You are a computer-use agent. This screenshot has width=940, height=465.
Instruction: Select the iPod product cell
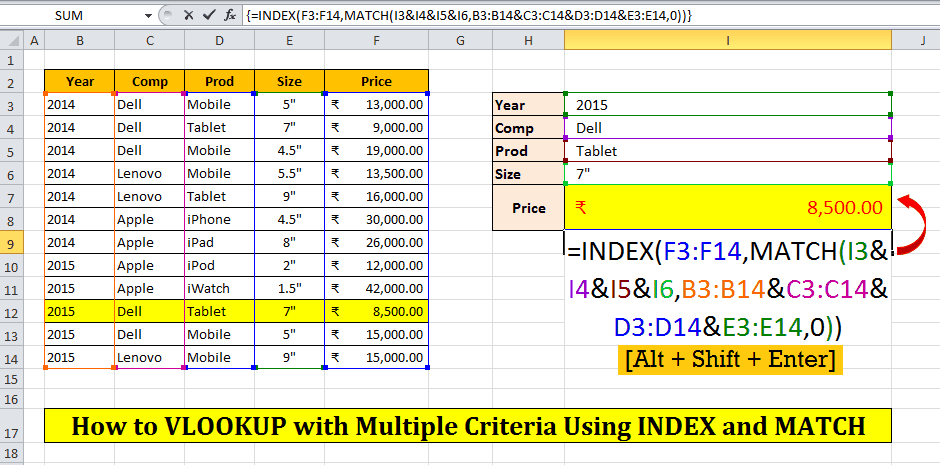pyautogui.click(x=219, y=265)
